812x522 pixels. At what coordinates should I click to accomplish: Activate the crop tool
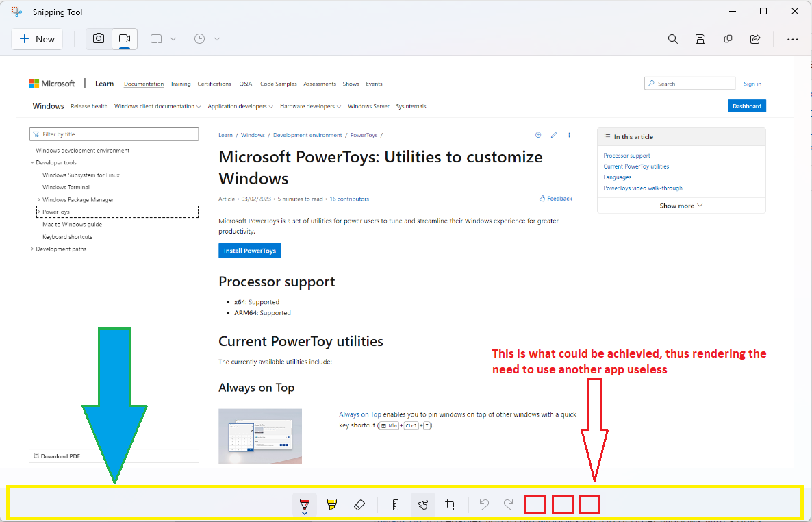pyautogui.click(x=450, y=504)
